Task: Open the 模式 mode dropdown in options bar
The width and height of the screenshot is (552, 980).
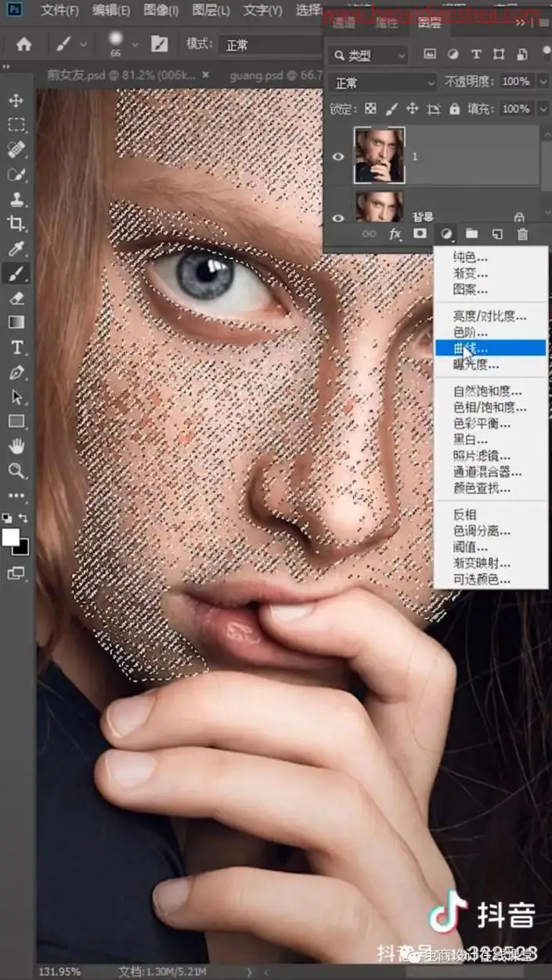Action: [269, 45]
